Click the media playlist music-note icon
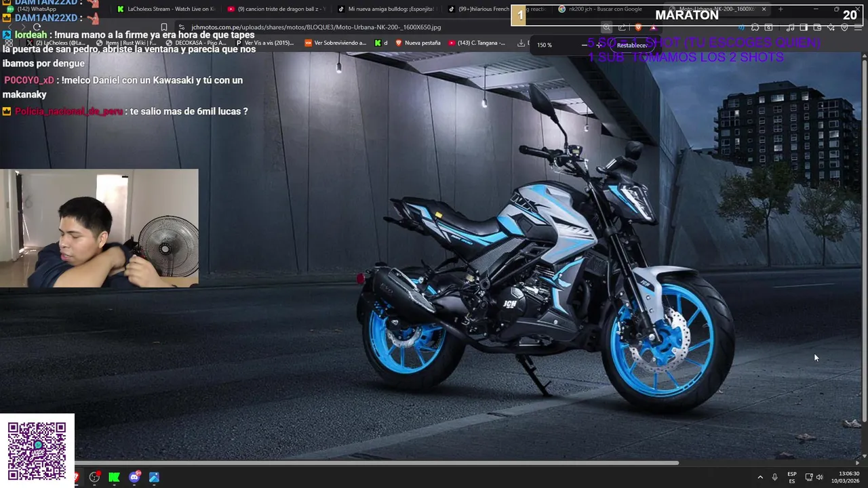The height and width of the screenshot is (488, 868). [790, 28]
